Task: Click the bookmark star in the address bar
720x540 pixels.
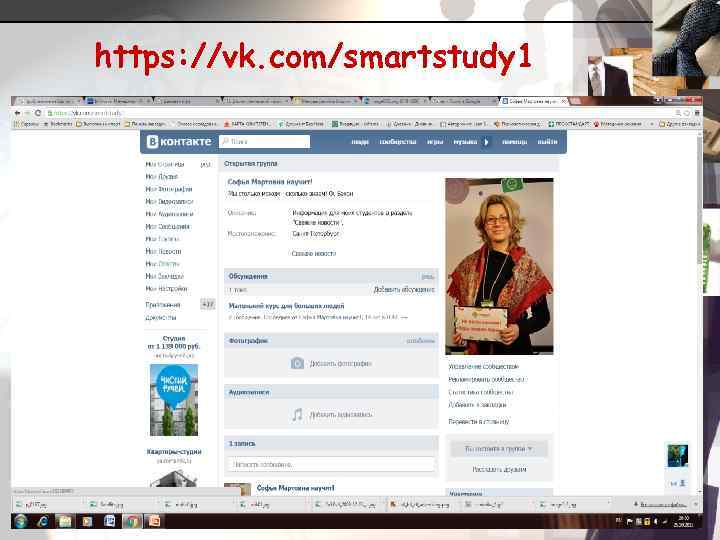Action: point(687,113)
